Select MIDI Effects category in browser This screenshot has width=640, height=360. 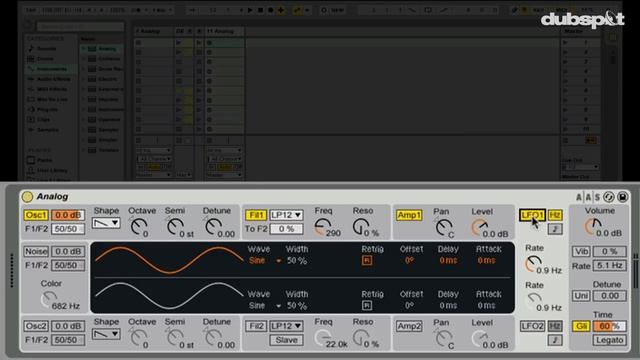click(52, 89)
